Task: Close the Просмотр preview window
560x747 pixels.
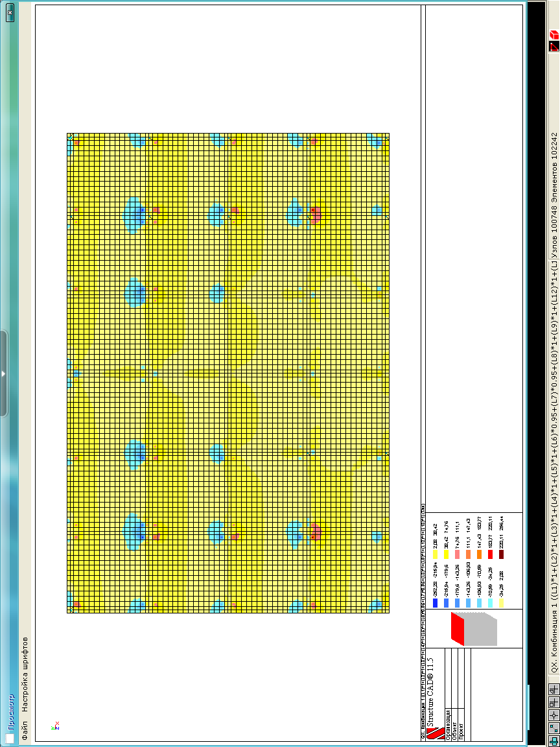Action: [x=10, y=14]
